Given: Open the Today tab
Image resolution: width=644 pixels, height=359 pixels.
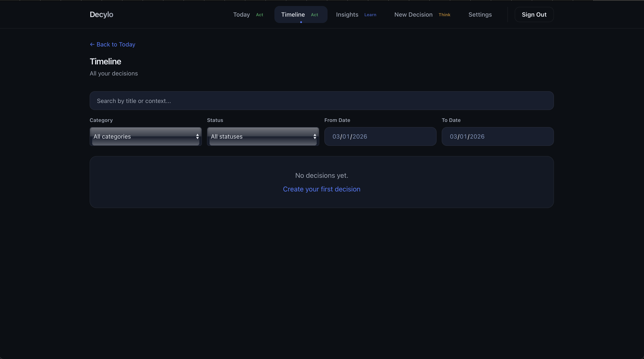Looking at the screenshot, I should [248, 14].
